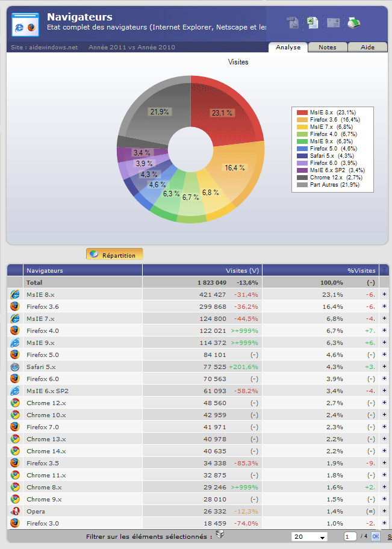Export report as PDF icon
The width and height of the screenshot is (392, 549).
[x=293, y=23]
